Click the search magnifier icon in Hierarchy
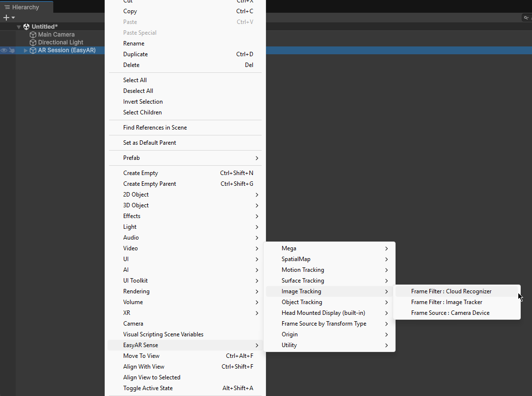The image size is (532, 396). [x=526, y=18]
